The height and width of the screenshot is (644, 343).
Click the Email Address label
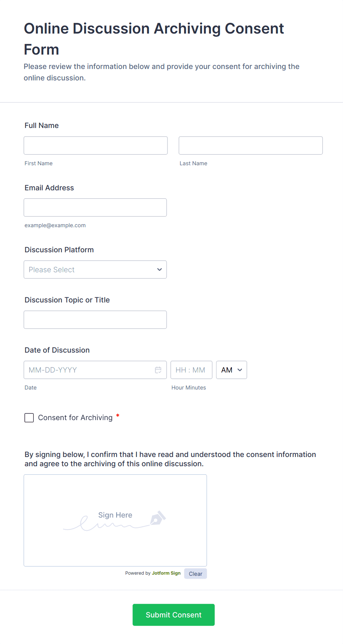pyautogui.click(x=49, y=188)
